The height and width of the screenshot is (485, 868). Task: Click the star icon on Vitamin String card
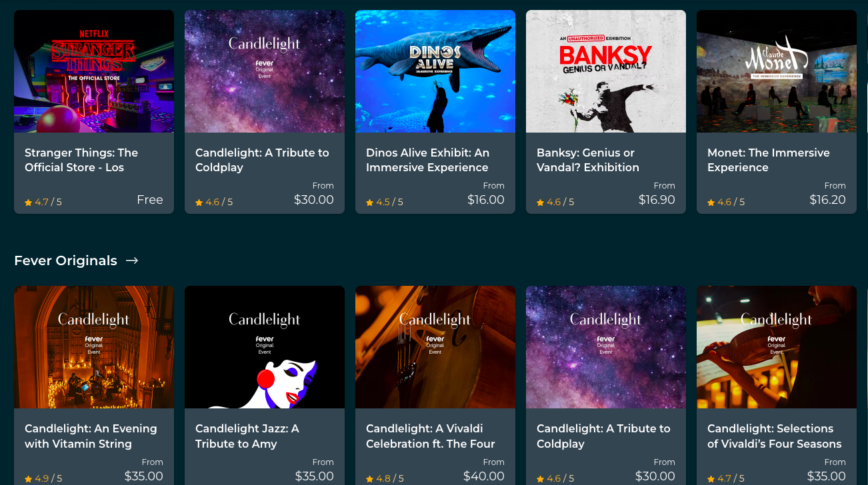coord(28,479)
